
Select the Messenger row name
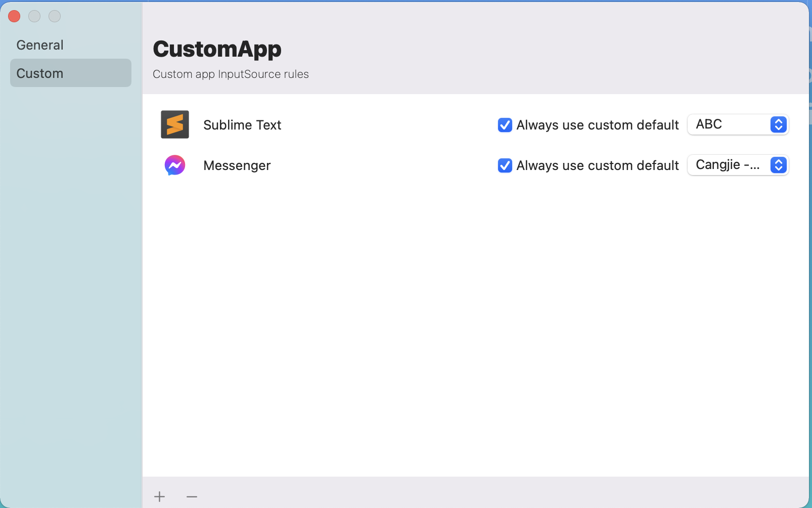tap(237, 165)
